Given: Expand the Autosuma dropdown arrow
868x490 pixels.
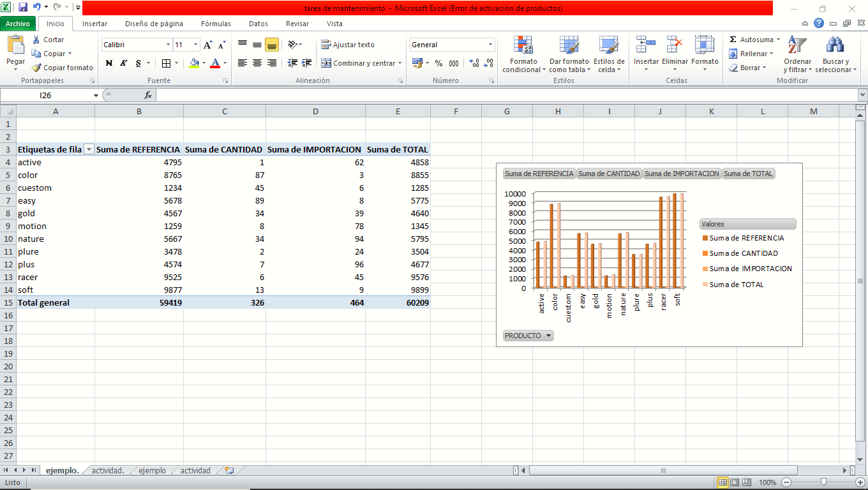Looking at the screenshot, I should [778, 40].
